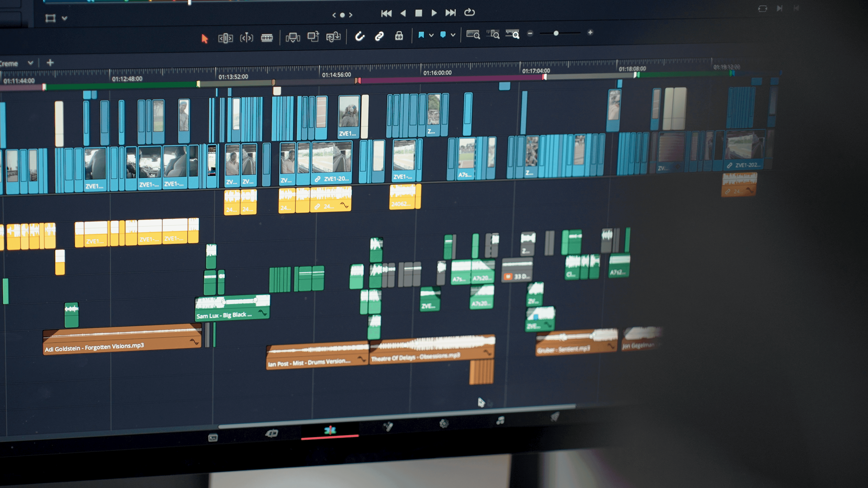The height and width of the screenshot is (488, 868).
Task: Play timeline in reverse
Action: click(x=403, y=13)
